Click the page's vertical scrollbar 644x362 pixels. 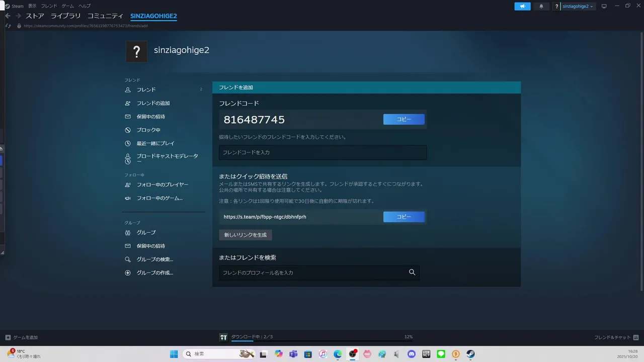point(641,161)
